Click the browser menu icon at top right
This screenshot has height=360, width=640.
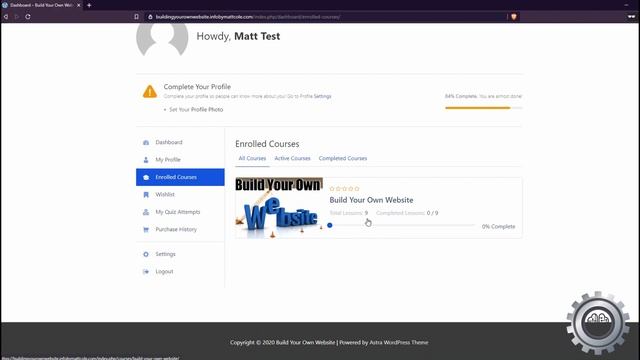click(x=631, y=17)
